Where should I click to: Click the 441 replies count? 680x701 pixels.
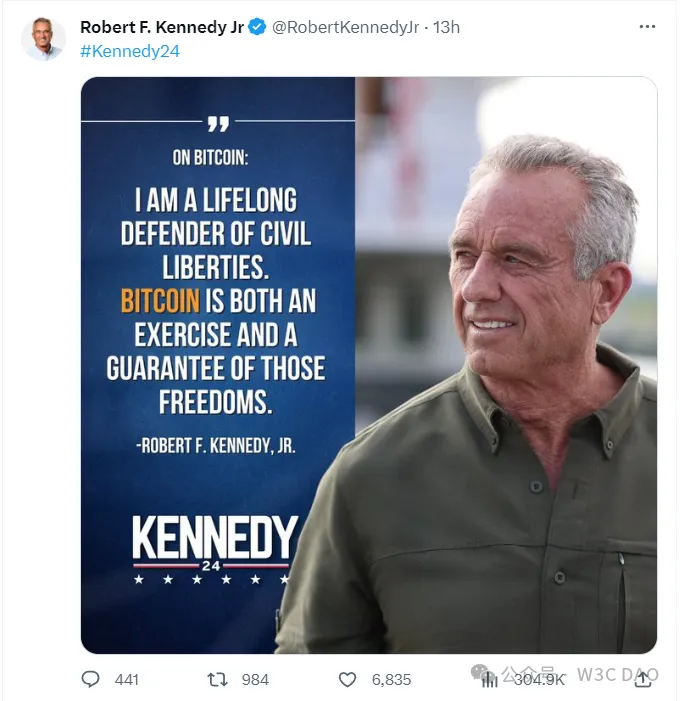click(x=127, y=679)
